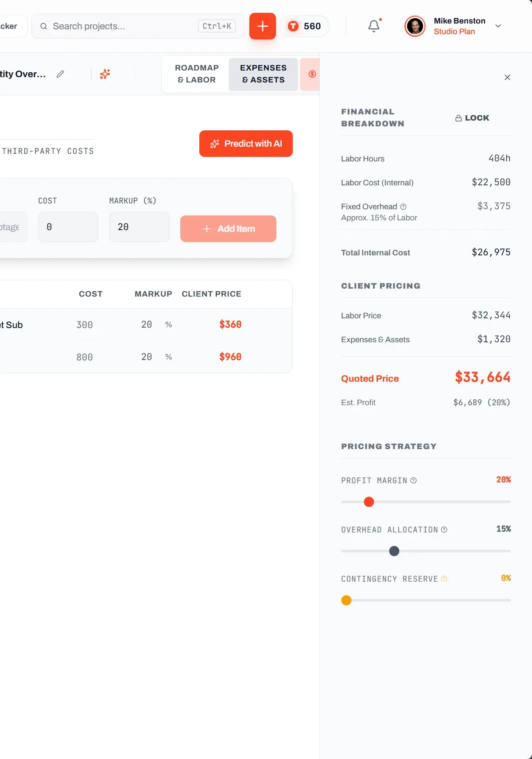Viewport: 532px width, 759px height.
Task: Click the Quoted Price $33,664 value
Action: (482, 377)
